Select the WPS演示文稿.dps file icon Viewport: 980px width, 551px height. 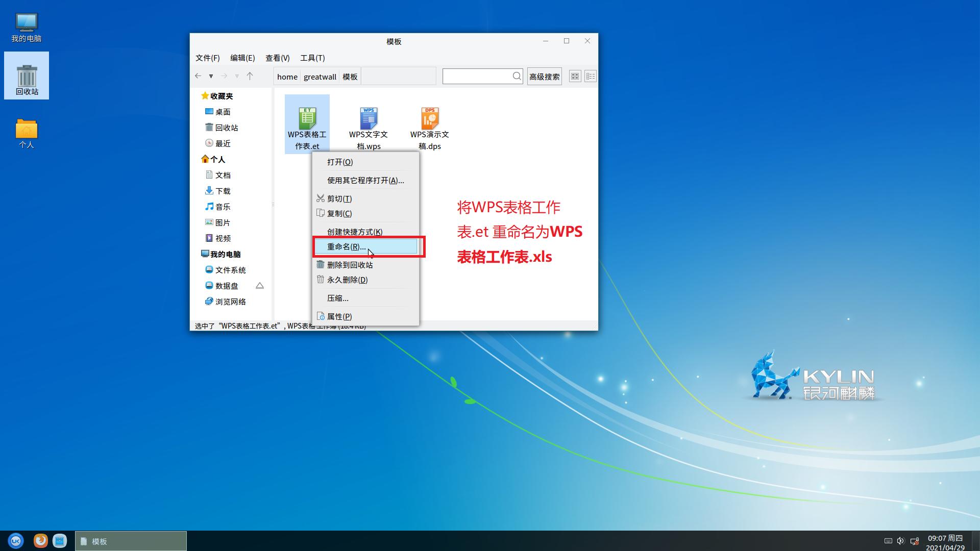pos(429,119)
